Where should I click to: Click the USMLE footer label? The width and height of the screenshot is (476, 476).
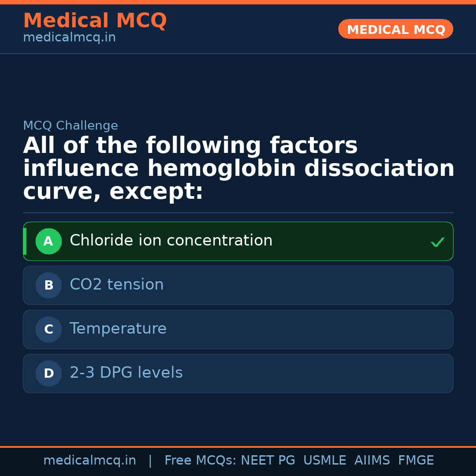click(x=324, y=461)
